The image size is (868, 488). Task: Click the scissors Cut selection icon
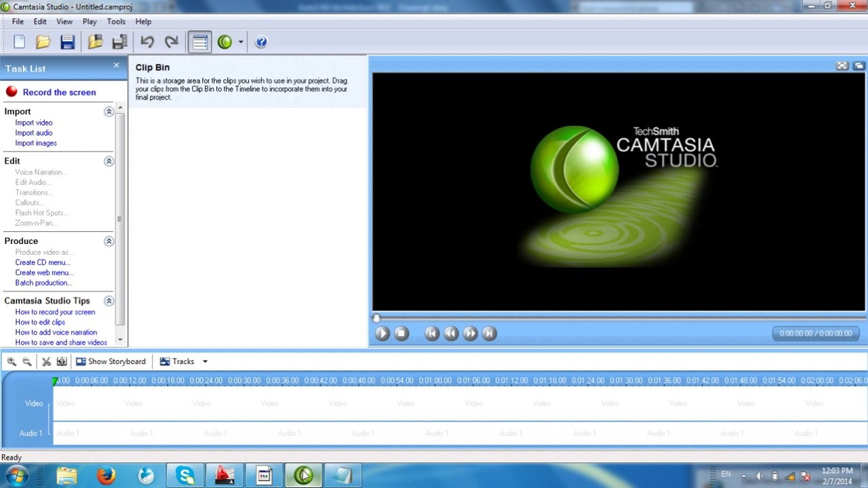click(x=46, y=361)
